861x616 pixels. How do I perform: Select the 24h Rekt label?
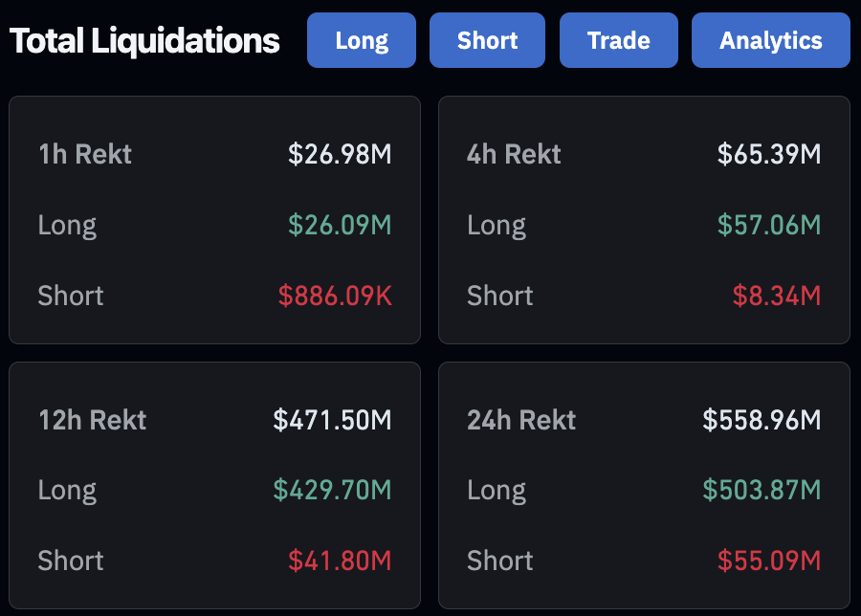coord(521,420)
